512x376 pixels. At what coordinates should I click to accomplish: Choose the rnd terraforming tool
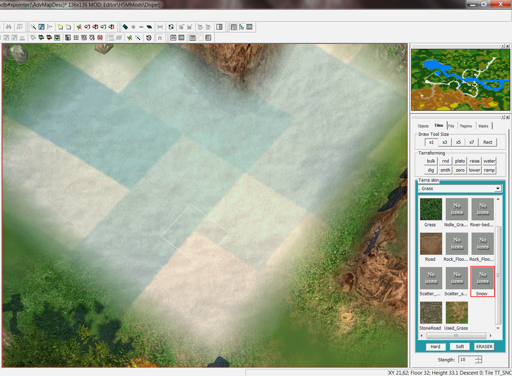445,161
